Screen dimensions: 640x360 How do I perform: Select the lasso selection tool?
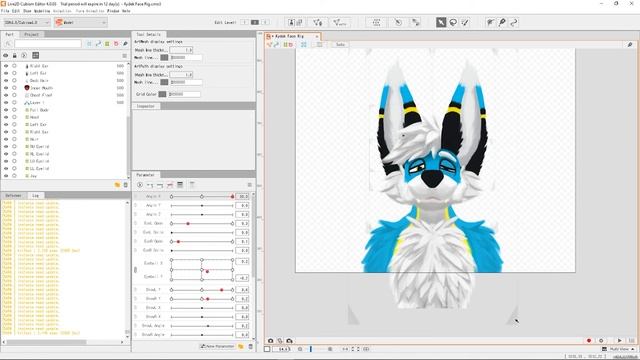point(453,22)
